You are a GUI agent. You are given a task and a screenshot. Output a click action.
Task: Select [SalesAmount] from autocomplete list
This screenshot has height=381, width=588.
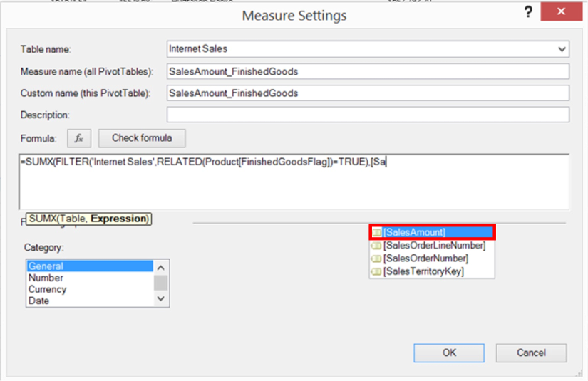(414, 232)
